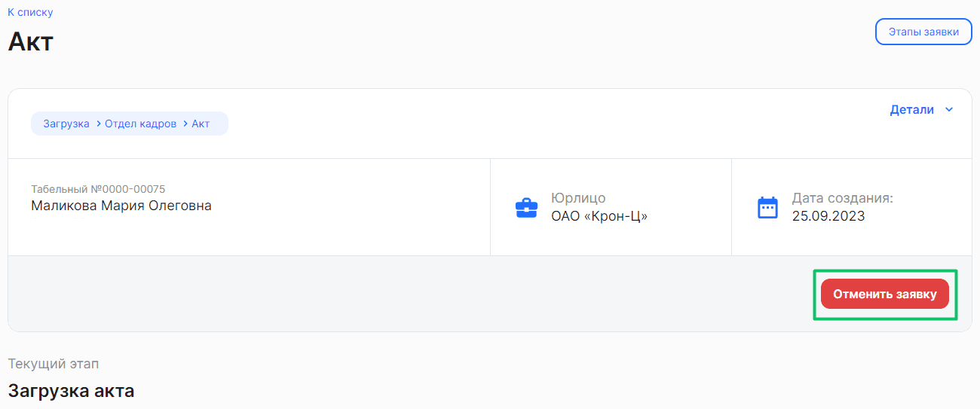This screenshot has height=409, width=980.
Task: Click the calendar icon beside Дата создания
Action: coord(767,207)
